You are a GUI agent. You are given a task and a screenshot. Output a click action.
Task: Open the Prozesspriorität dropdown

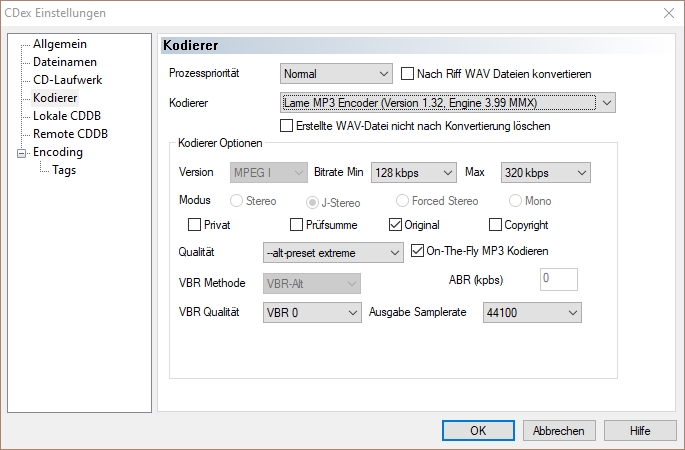337,74
